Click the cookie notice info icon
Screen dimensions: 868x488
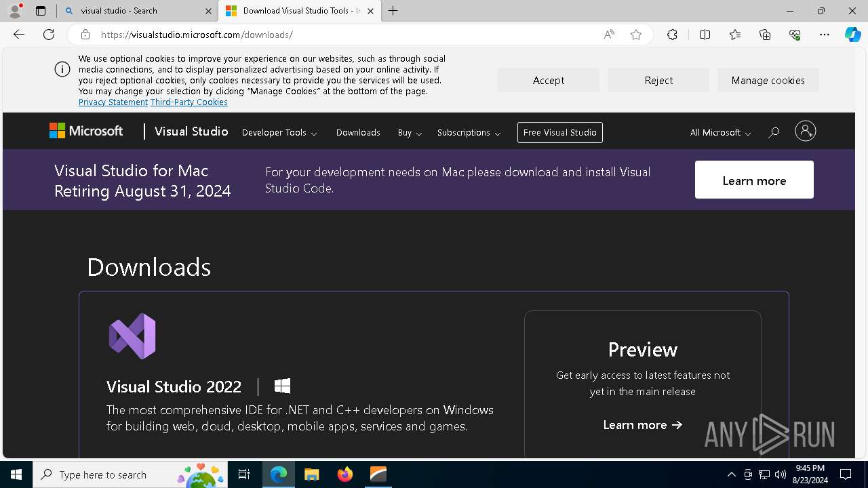coord(62,69)
